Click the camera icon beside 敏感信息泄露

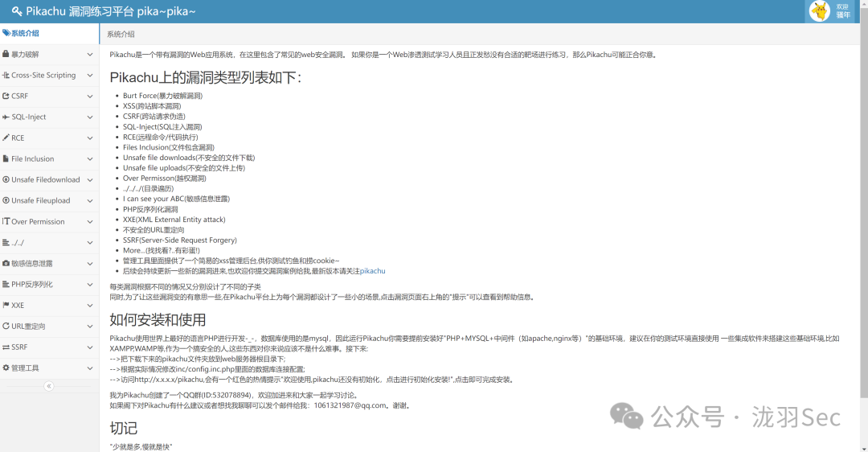coord(6,263)
